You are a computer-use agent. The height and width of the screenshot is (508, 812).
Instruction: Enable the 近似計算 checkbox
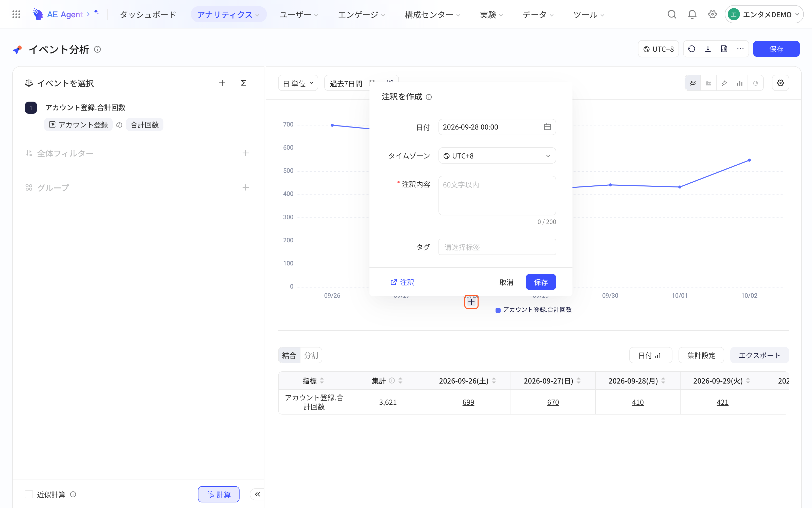click(29, 494)
